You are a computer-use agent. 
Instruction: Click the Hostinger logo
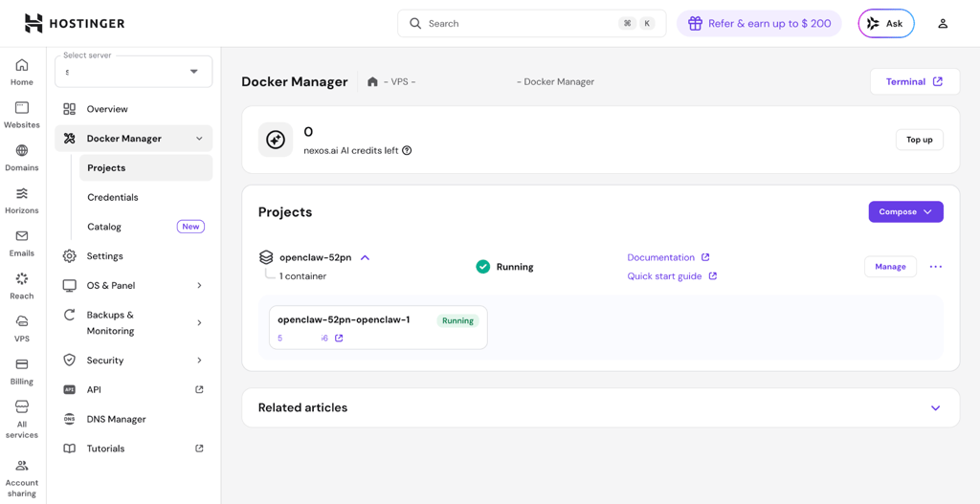pos(75,23)
